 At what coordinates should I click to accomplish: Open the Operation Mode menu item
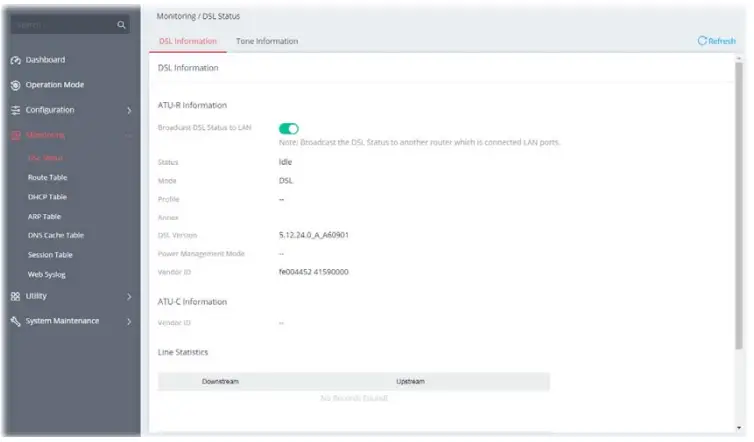pos(55,85)
